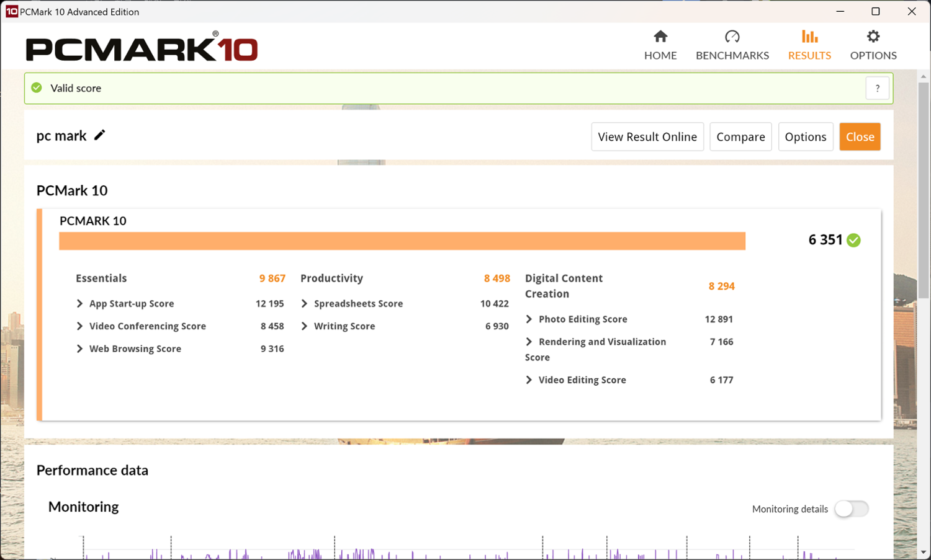The width and height of the screenshot is (931, 560).
Task: Click the Results bar chart icon
Action: pyautogui.click(x=809, y=37)
